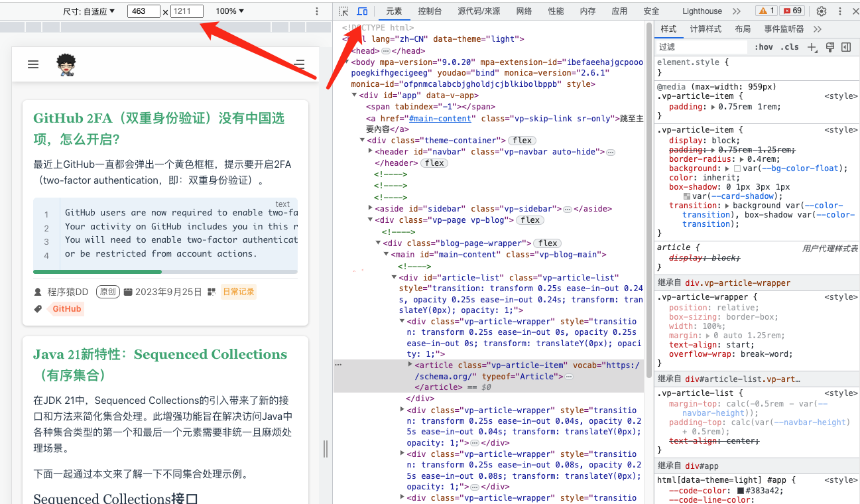
Task: Show more DevTools panels next to Lighthouse
Action: point(737,11)
